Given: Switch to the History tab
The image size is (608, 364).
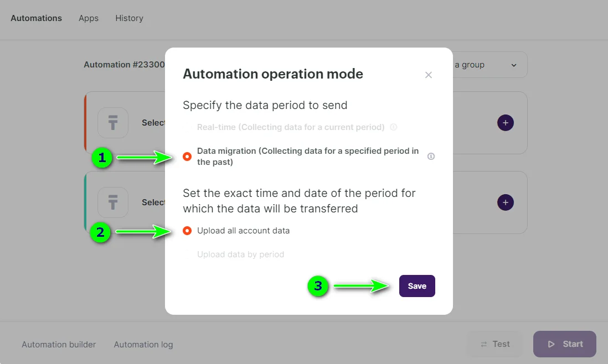Looking at the screenshot, I should pyautogui.click(x=129, y=18).
